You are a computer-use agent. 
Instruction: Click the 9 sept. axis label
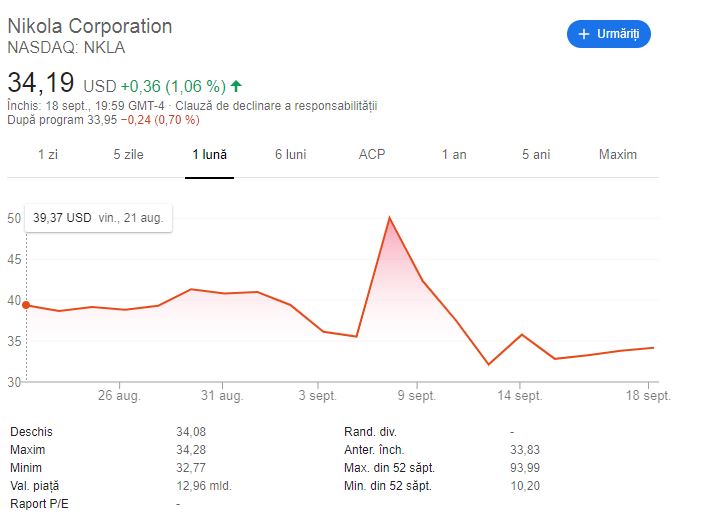coord(417,396)
